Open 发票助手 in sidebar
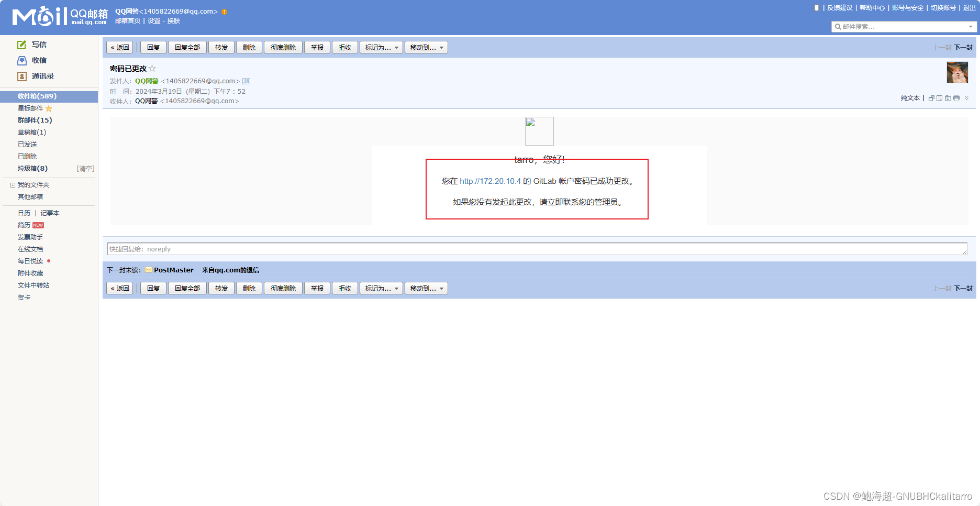This screenshot has height=506, width=980. pyautogui.click(x=30, y=237)
